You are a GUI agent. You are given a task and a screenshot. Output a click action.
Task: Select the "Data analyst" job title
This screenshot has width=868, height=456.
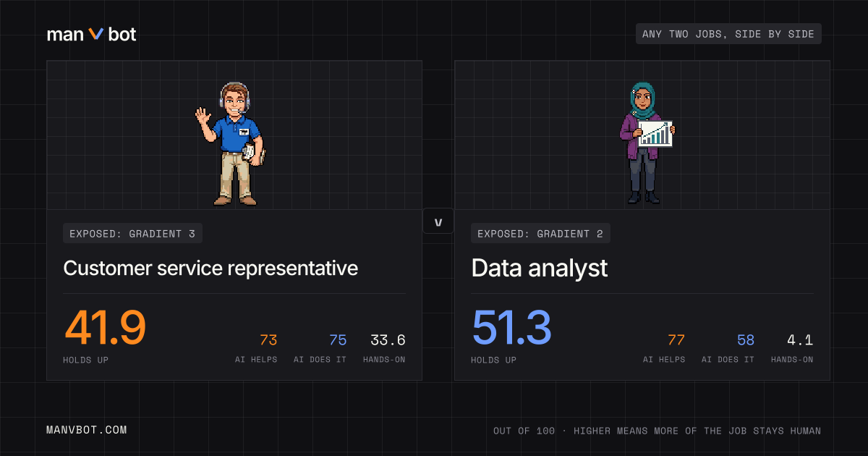(x=540, y=268)
